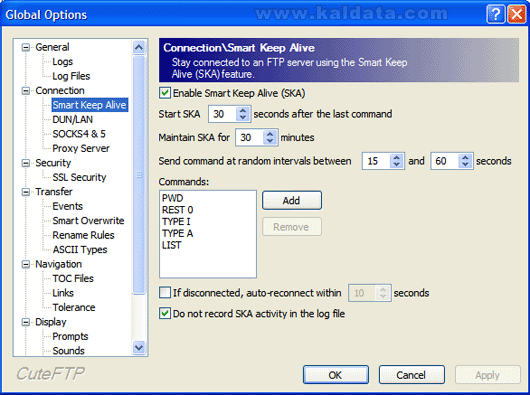This screenshot has height=395, width=530.
Task: Select TYPE I in the Commands list
Action: [176, 222]
